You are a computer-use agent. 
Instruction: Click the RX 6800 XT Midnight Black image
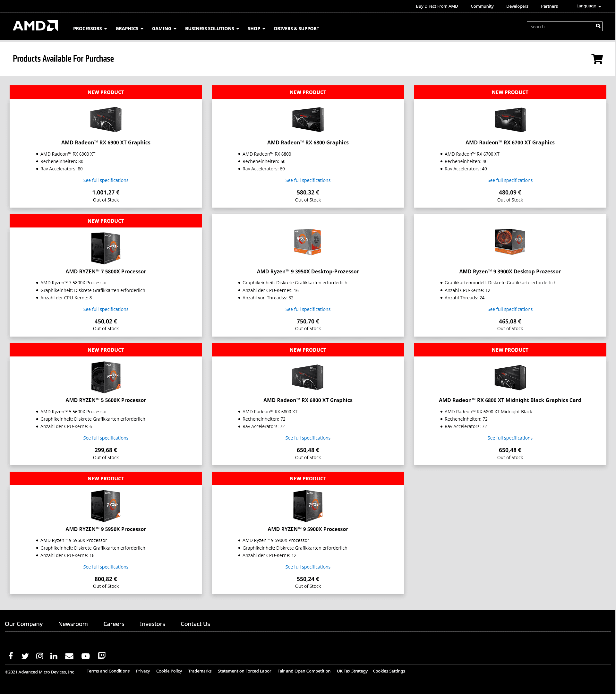click(x=510, y=377)
